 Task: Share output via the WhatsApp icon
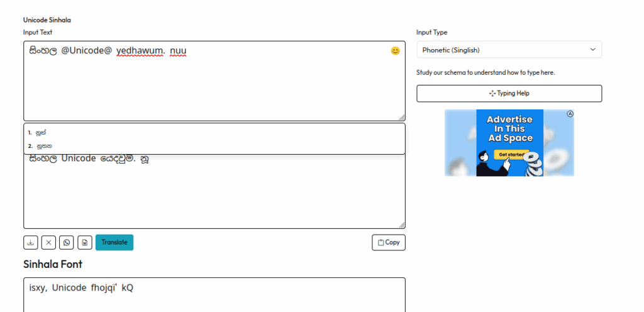(x=67, y=242)
